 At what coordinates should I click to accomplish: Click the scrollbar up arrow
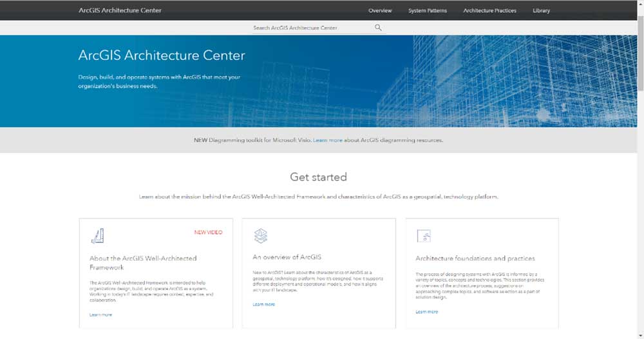click(639, 3)
